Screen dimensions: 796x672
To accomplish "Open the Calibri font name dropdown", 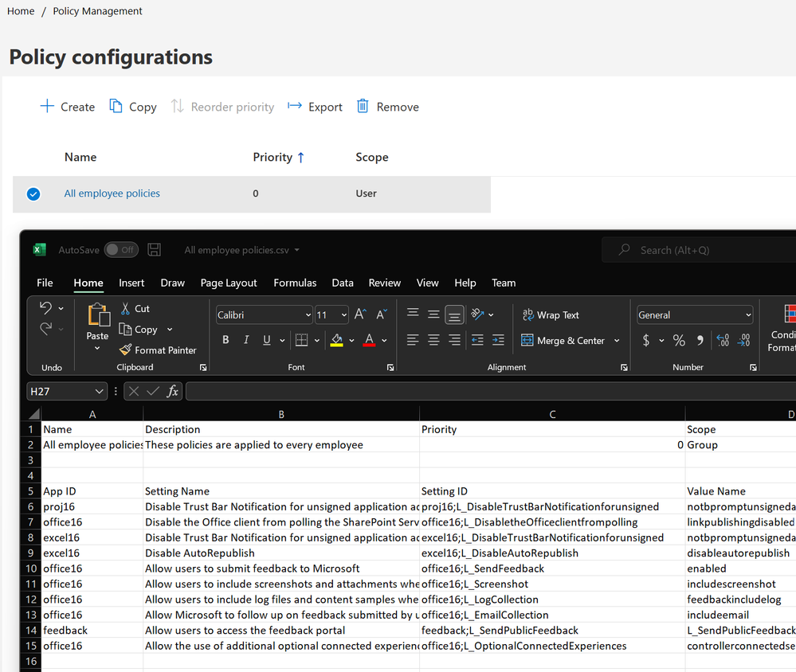I will [x=308, y=315].
